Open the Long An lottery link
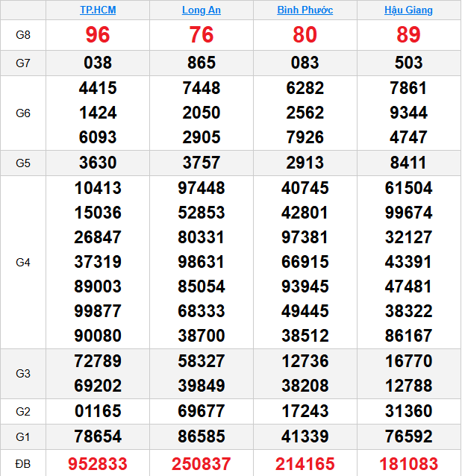 202,10
